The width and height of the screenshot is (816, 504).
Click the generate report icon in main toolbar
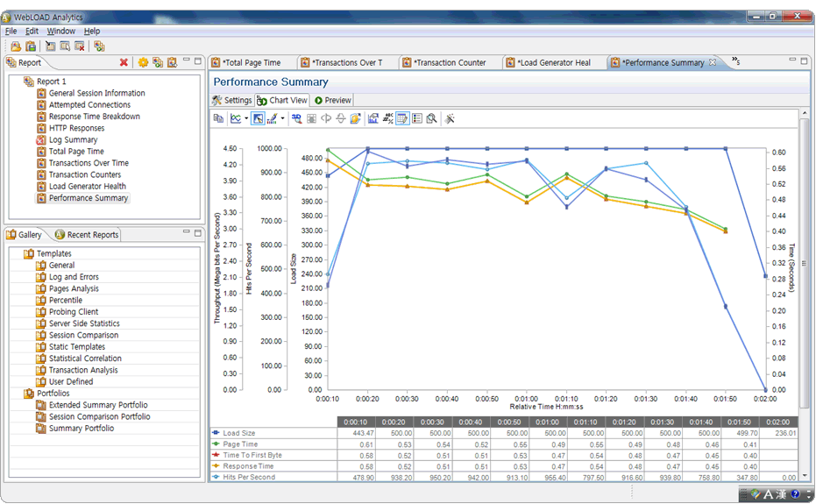pyautogui.click(x=99, y=46)
